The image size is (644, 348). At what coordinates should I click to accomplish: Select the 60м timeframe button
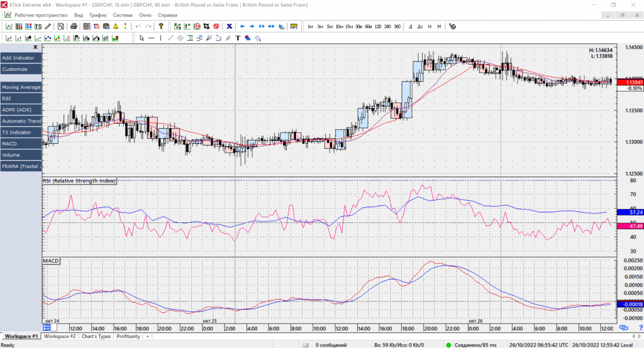pos(368,26)
